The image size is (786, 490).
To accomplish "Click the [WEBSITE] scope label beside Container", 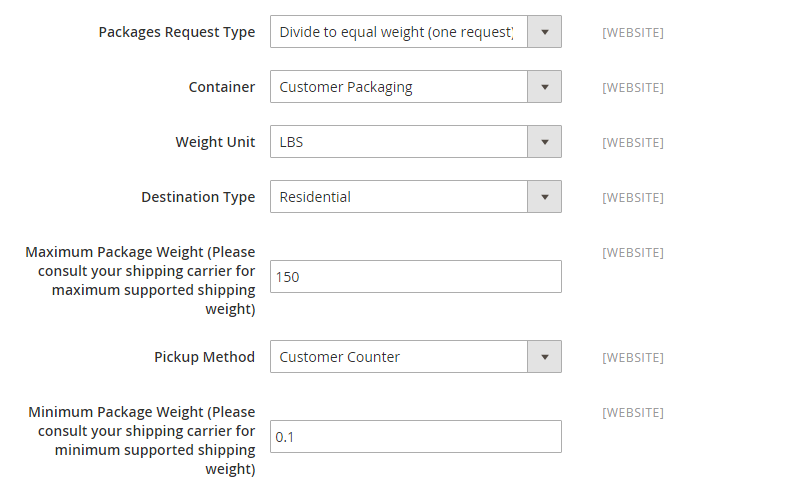I will tap(633, 88).
